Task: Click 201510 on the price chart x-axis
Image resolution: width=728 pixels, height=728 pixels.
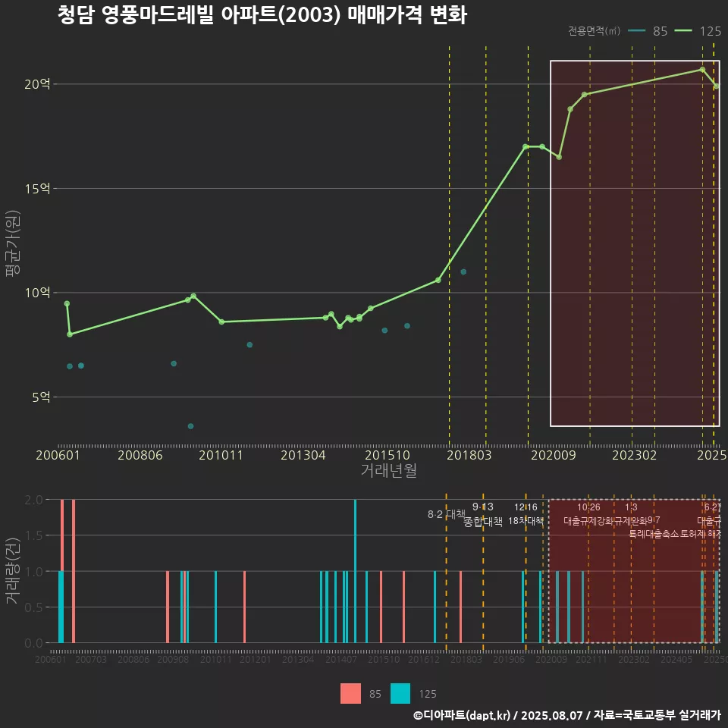Action: (x=388, y=455)
